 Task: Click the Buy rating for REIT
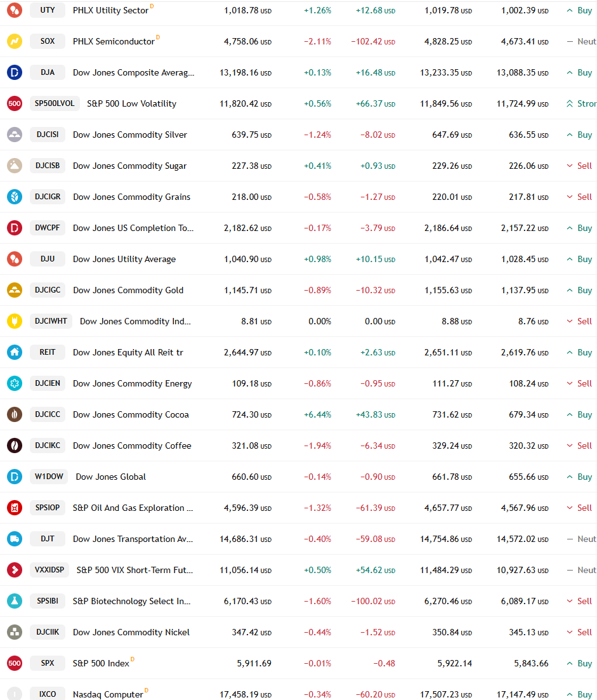click(579, 352)
